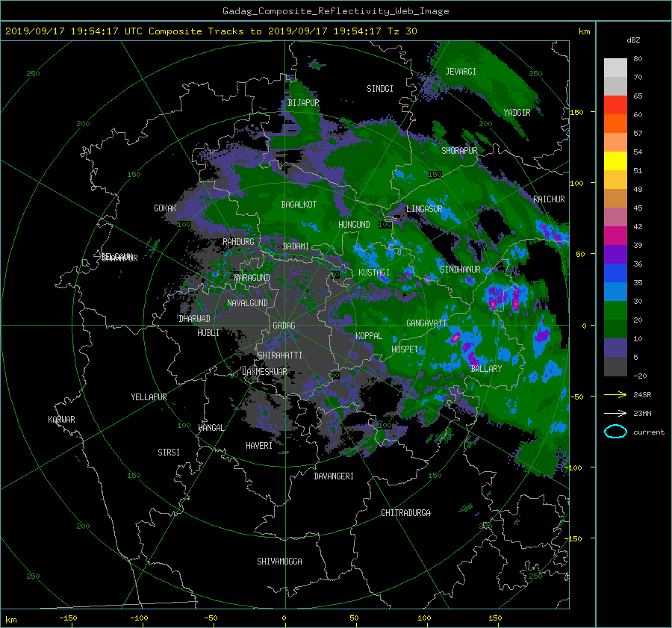Click the HANGAL city label
Viewport: 672px width, 628px height.
211,428
